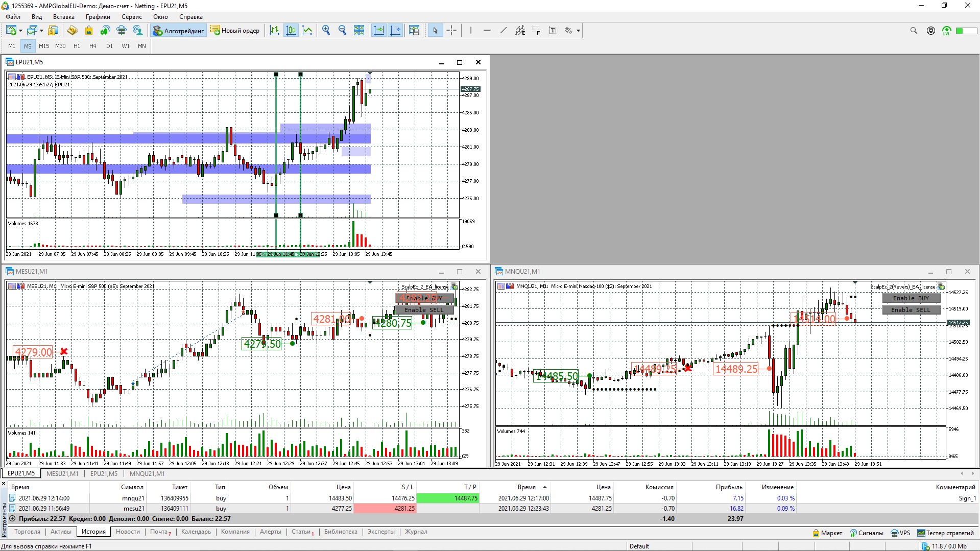Image resolution: width=980 pixels, height=551 pixels.
Task: Toggle chart auto scroll
Action: click(379, 31)
